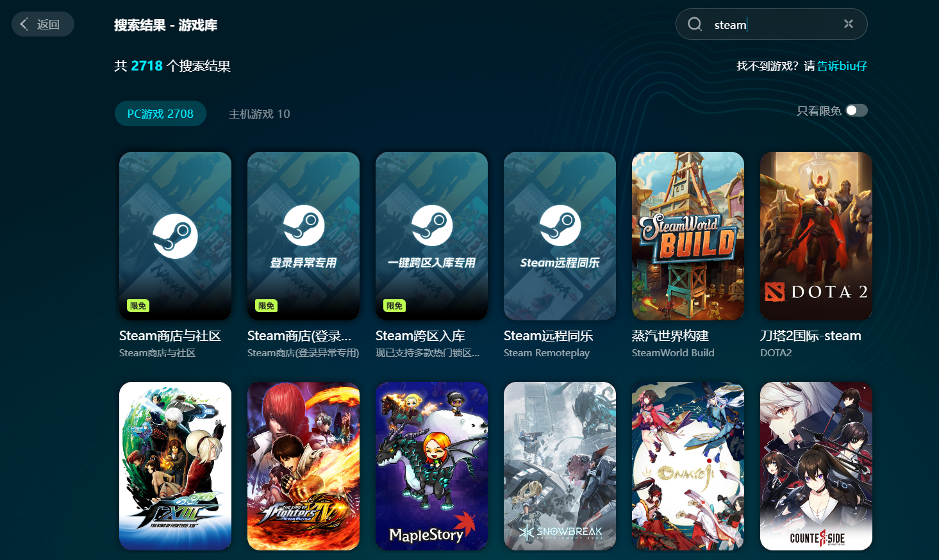This screenshot has height=560, width=939.
Task: Open the CounterSide game cover
Action: click(816, 466)
